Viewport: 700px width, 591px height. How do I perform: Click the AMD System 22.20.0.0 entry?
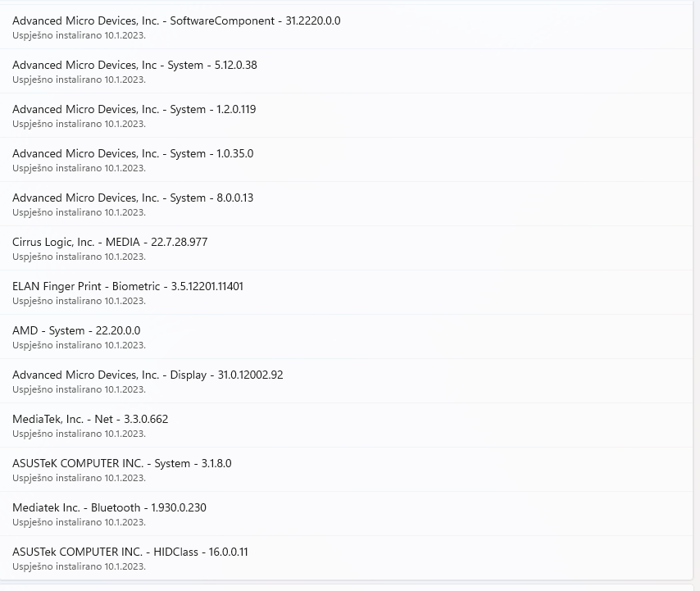pos(346,336)
